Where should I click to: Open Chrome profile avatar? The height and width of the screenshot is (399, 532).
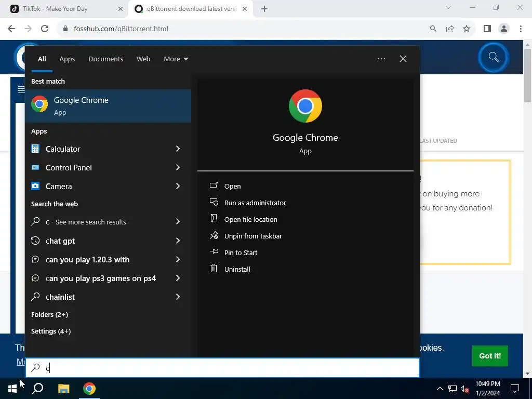pyautogui.click(x=504, y=29)
